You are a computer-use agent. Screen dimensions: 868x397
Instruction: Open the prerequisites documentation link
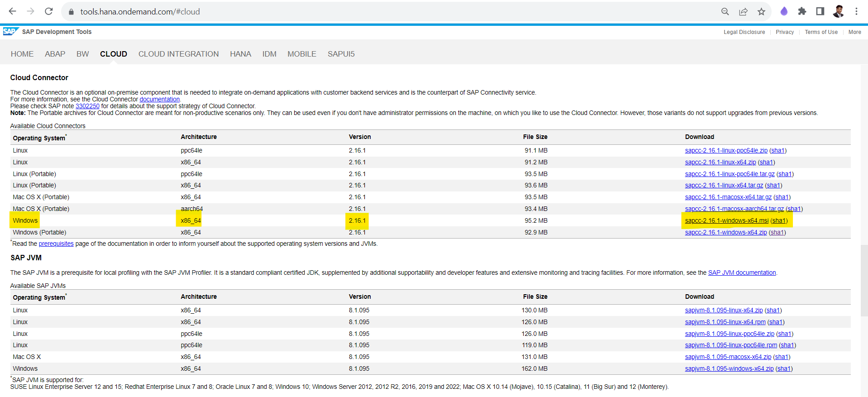[56, 244]
